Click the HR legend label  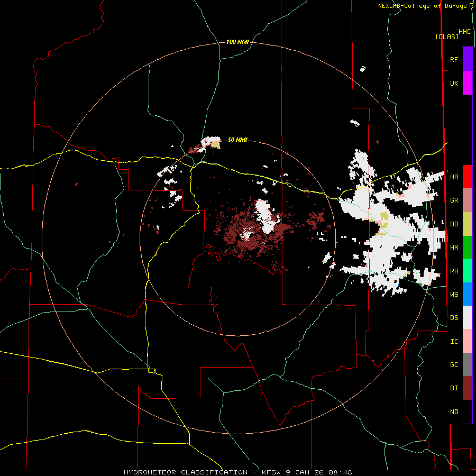454,248
